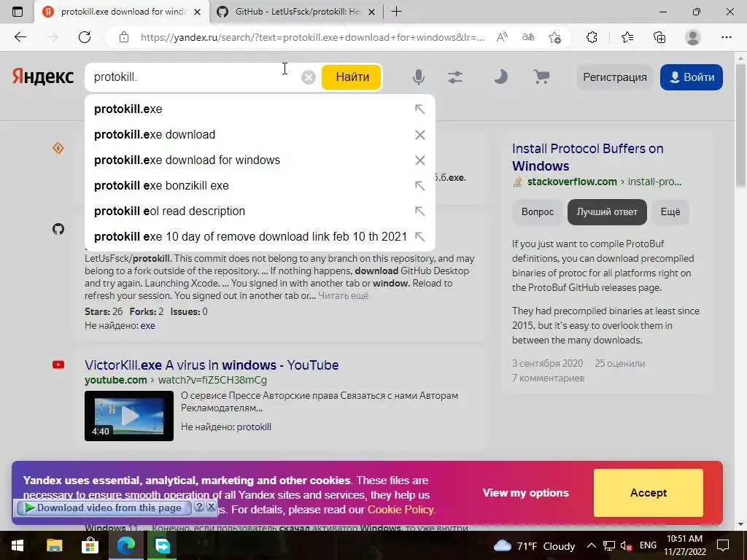Clear the Yandex search box

pyautogui.click(x=309, y=77)
